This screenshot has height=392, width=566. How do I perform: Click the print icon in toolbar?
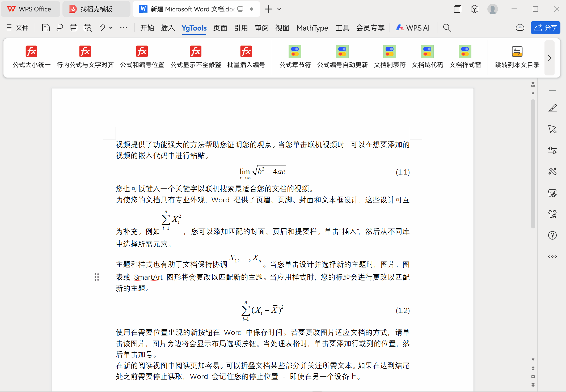click(73, 28)
